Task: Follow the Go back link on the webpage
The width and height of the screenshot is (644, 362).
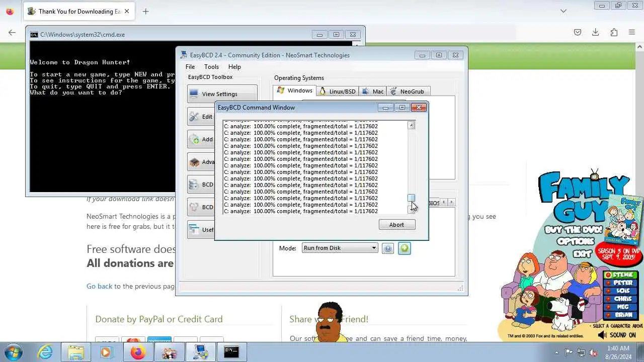Action: [99, 286]
